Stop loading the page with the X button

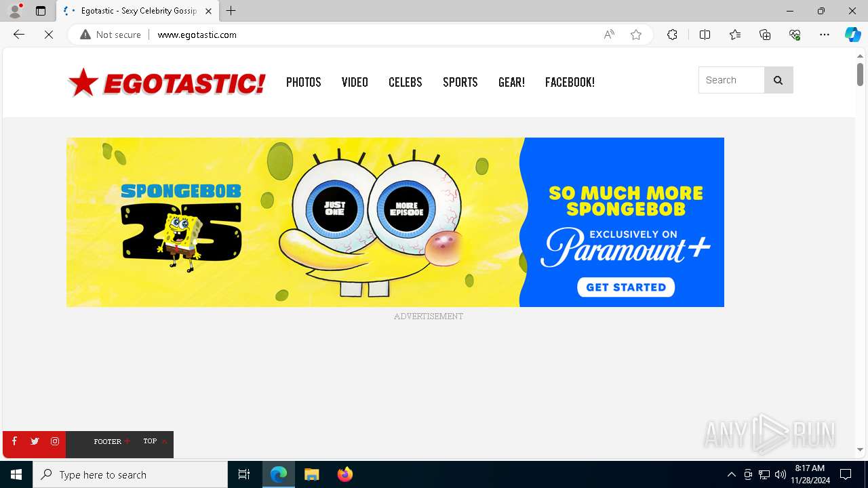pos(49,35)
